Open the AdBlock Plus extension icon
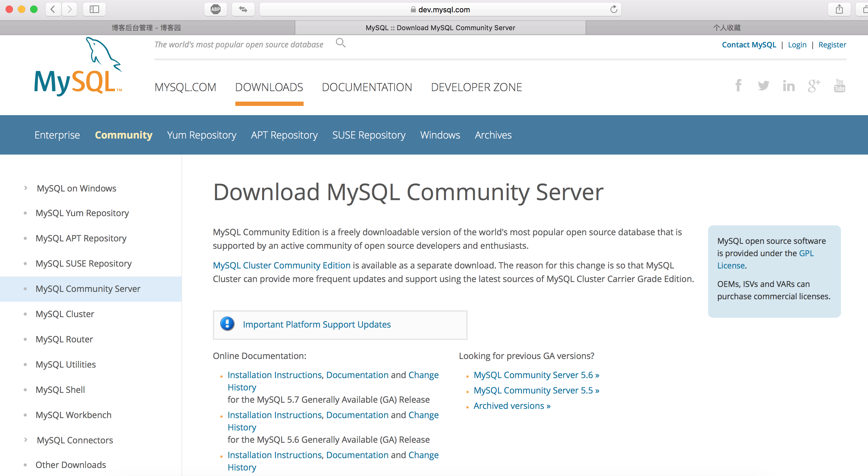 coord(216,9)
